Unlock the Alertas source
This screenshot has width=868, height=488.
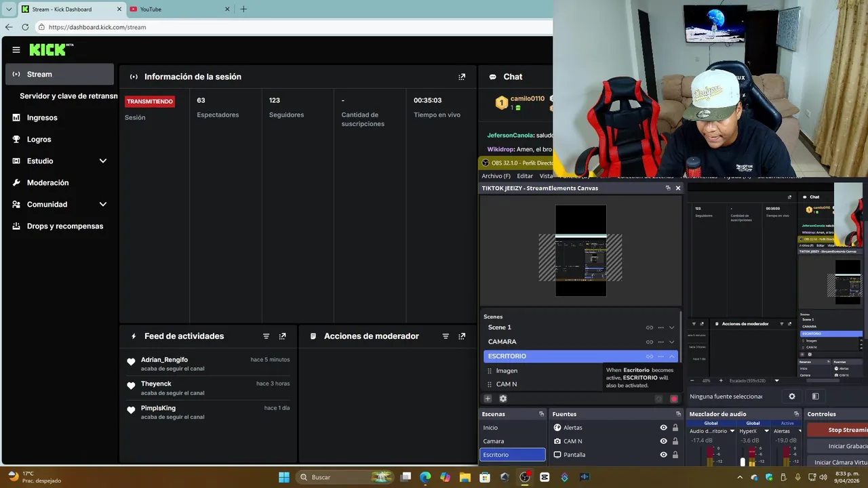675,428
